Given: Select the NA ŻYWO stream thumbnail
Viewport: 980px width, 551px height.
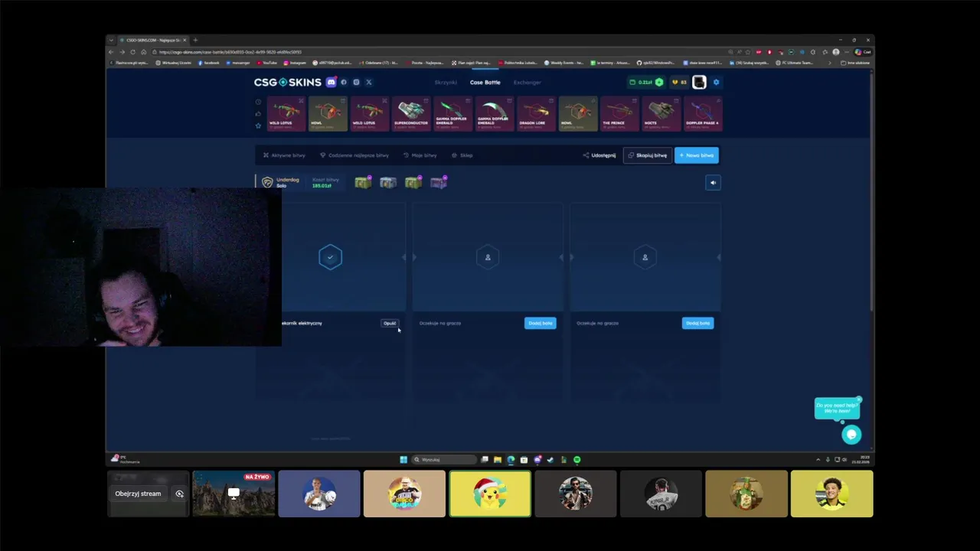Looking at the screenshot, I should [234, 494].
